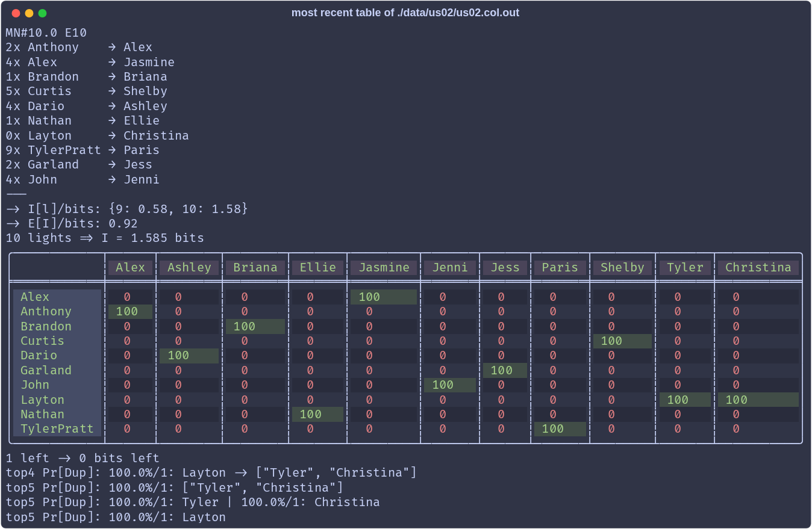The width and height of the screenshot is (812, 529).
Task: Click the 'I[l]/bits: {9: 0.58, 10: 1.58}' line
Action: pyautogui.click(x=127, y=209)
